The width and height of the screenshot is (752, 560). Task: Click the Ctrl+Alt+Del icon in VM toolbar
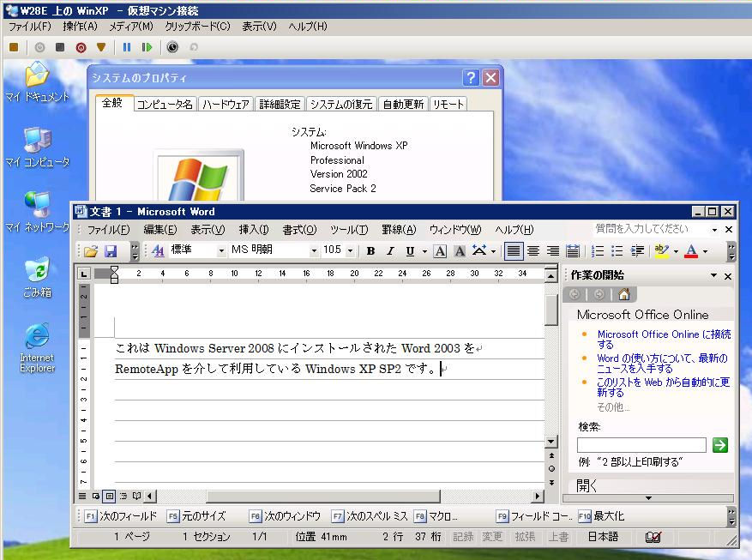point(14,47)
